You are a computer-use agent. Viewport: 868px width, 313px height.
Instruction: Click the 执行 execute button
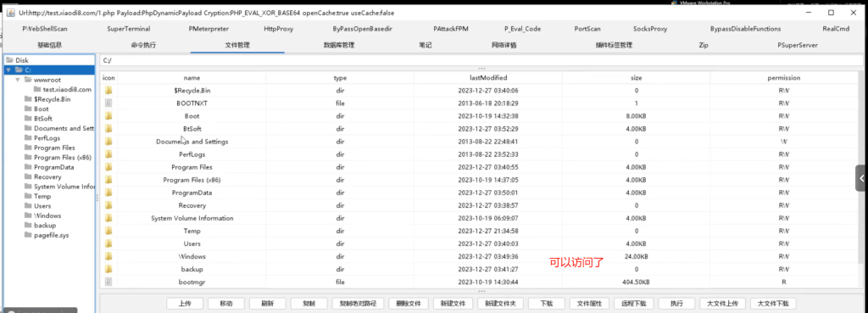point(676,304)
